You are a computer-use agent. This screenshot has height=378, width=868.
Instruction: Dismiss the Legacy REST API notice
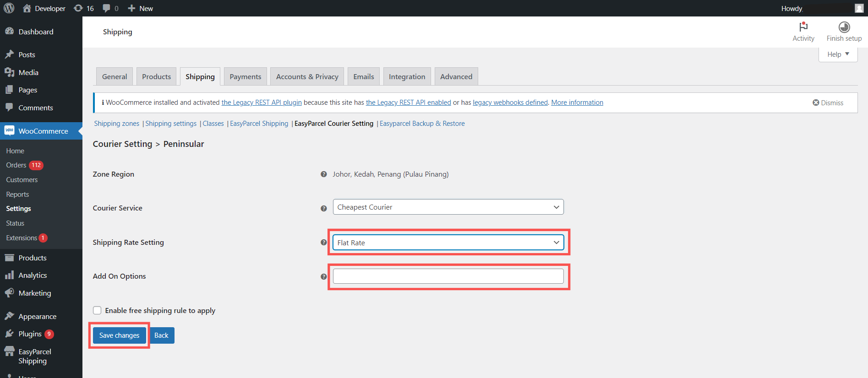tap(828, 103)
